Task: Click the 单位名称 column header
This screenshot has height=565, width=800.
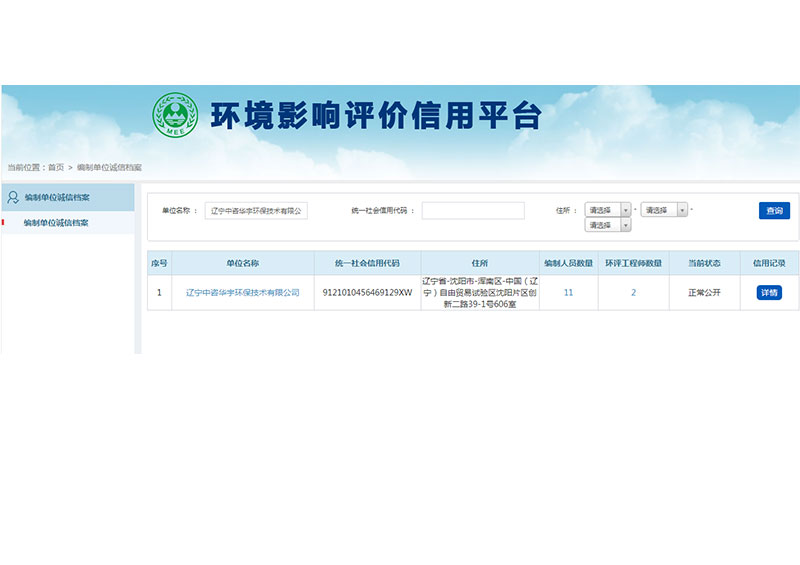Action: [x=242, y=263]
